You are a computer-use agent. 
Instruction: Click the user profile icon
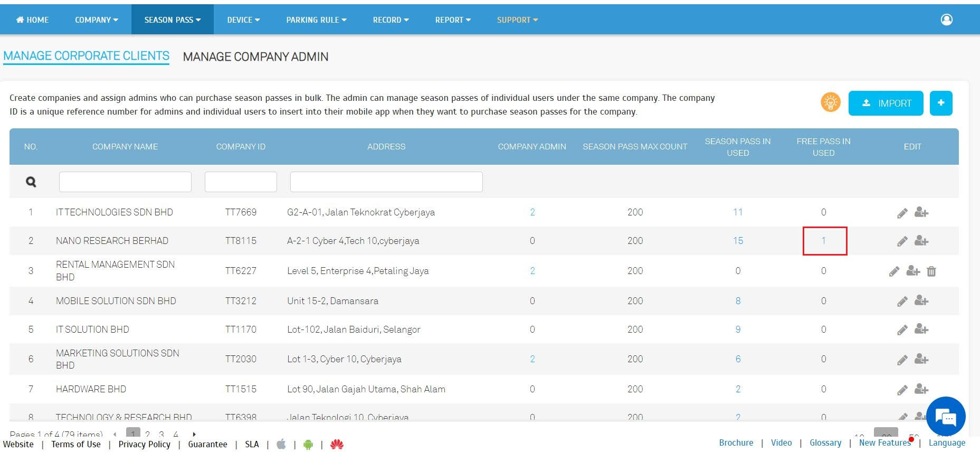946,20
